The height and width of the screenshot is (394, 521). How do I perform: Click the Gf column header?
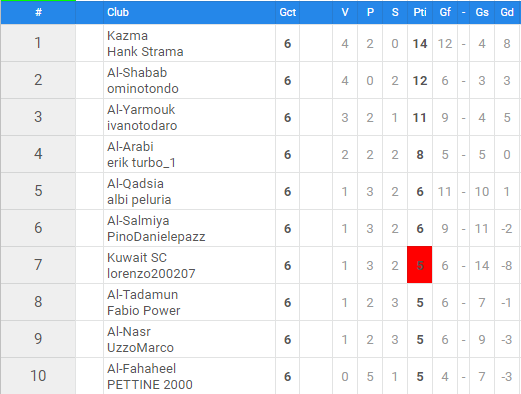445,12
